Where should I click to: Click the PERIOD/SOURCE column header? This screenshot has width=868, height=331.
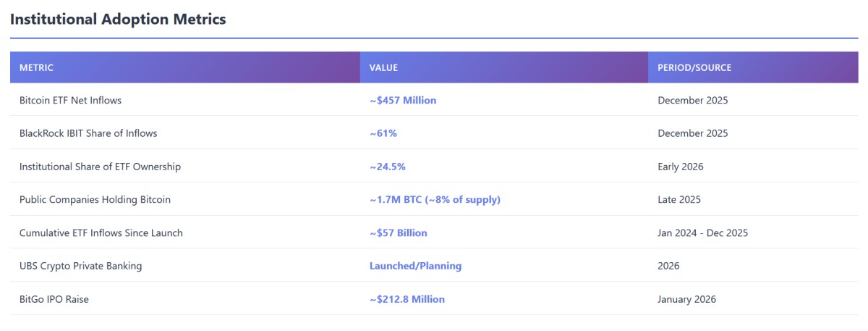[694, 67]
